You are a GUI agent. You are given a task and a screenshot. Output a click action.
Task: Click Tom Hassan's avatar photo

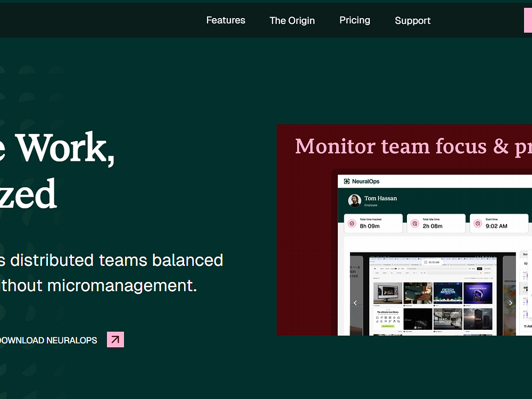pos(354,201)
